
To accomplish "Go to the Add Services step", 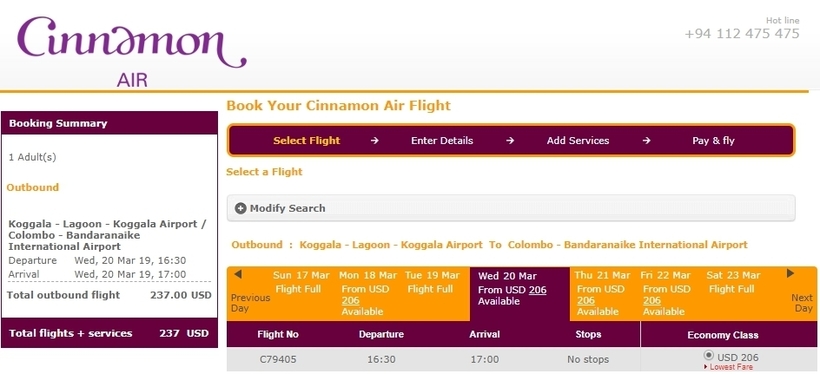I will pyautogui.click(x=578, y=140).
